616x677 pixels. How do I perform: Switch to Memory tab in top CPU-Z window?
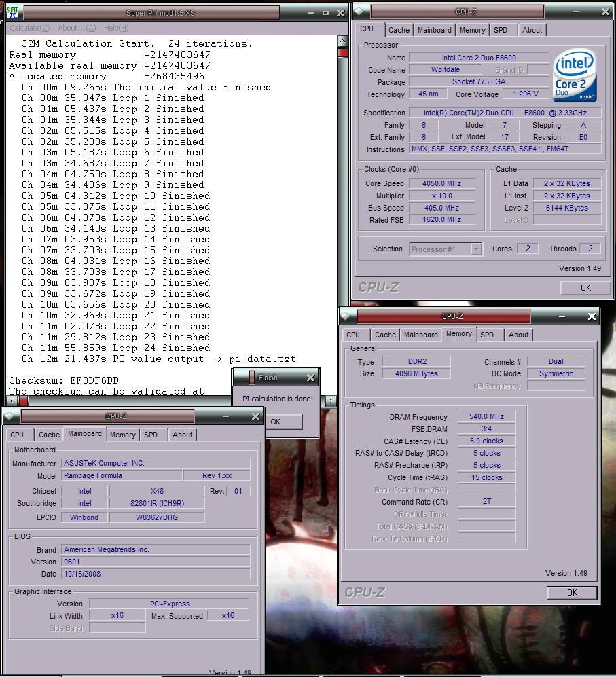coord(472,30)
